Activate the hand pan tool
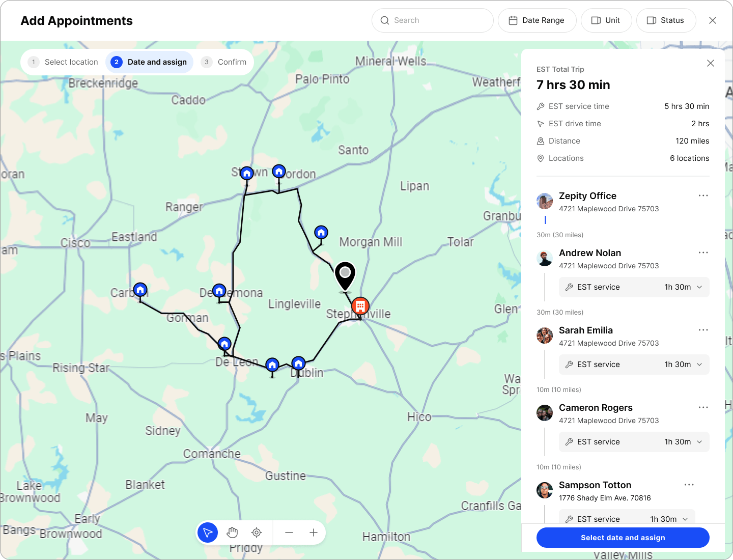Image resolution: width=733 pixels, height=560 pixels. coord(232,533)
